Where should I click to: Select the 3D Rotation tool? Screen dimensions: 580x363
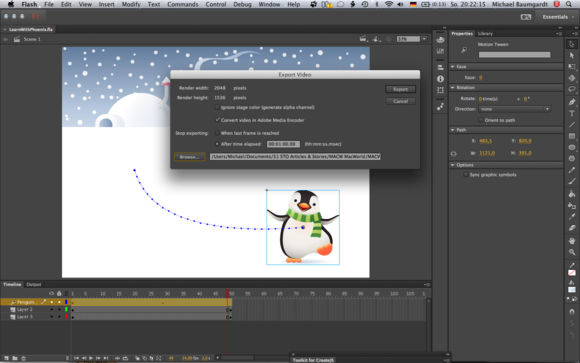(x=572, y=78)
